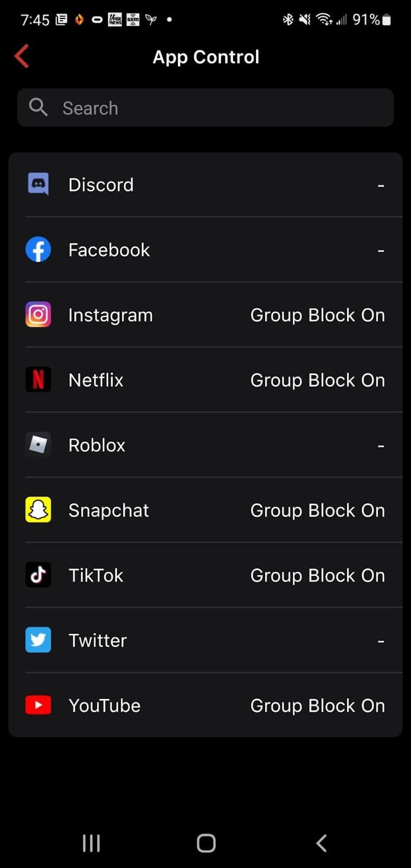Tap the Roblox app icon
This screenshot has width=411, height=868.
(x=38, y=445)
